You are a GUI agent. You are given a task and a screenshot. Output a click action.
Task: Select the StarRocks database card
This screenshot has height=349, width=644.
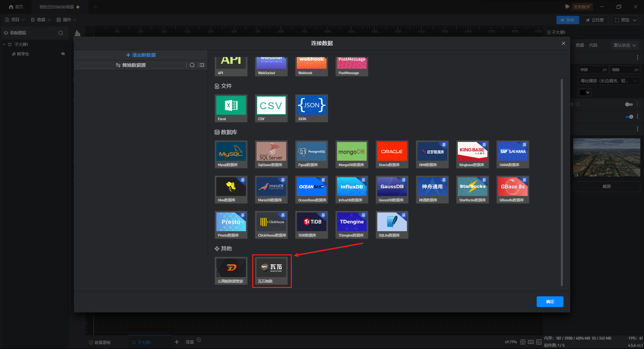click(473, 190)
